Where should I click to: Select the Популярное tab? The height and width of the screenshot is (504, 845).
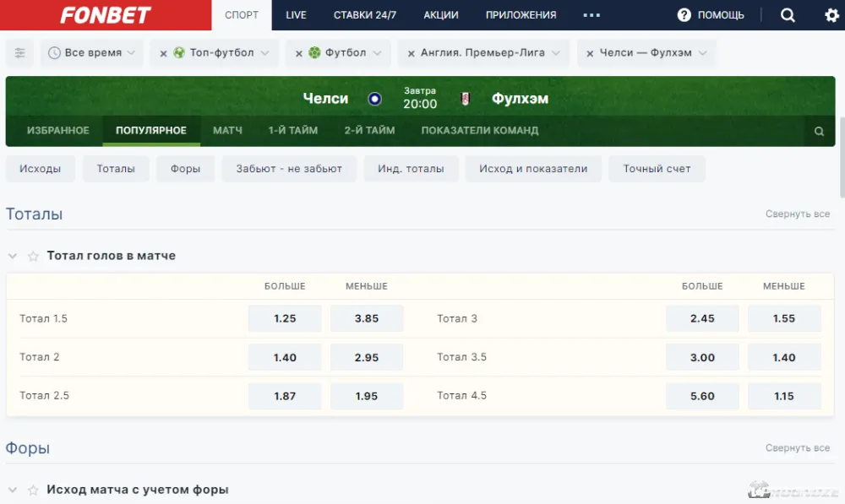coord(151,130)
